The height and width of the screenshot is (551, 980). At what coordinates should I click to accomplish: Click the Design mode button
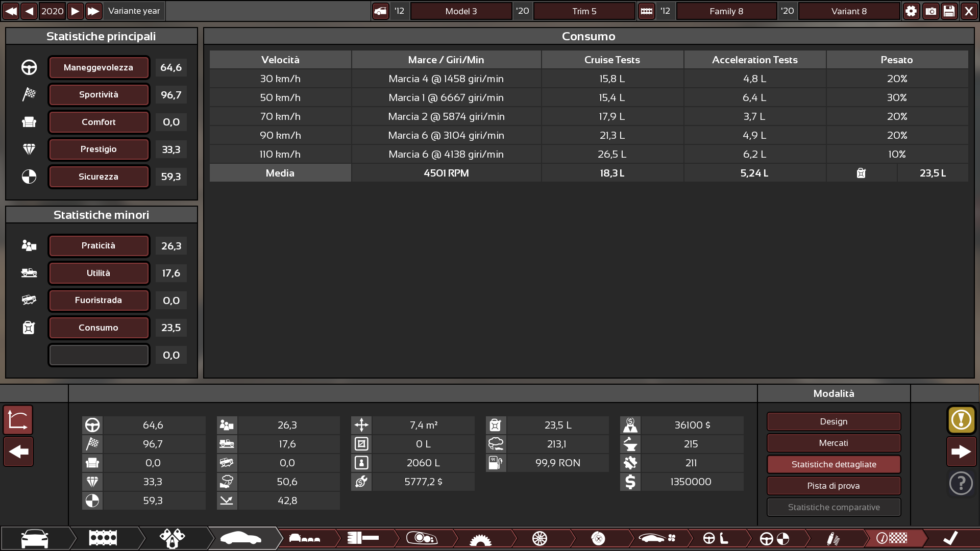tap(833, 421)
